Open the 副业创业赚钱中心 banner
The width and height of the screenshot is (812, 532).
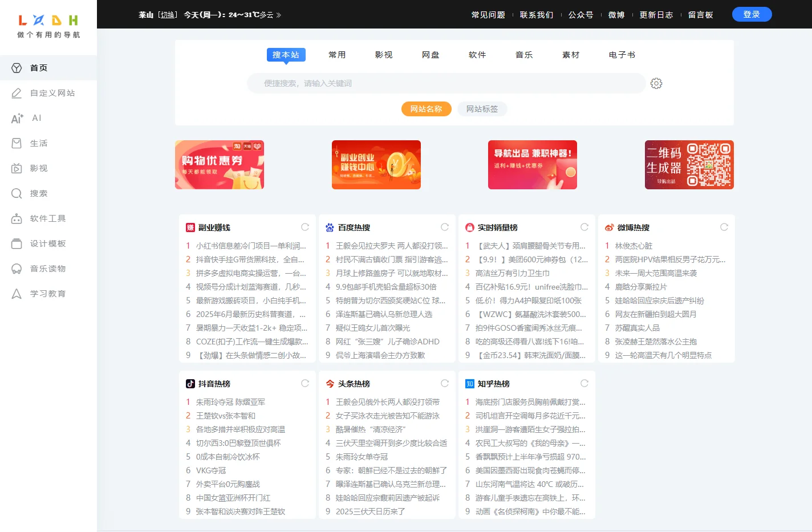click(x=376, y=165)
